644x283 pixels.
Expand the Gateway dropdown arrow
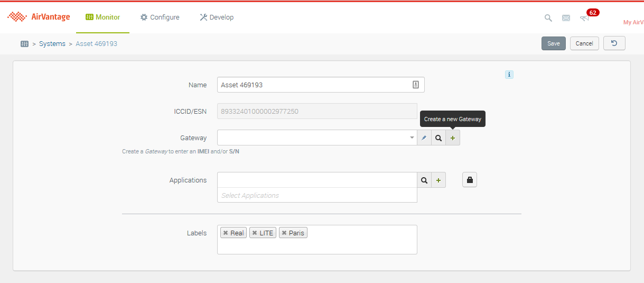coord(412,138)
